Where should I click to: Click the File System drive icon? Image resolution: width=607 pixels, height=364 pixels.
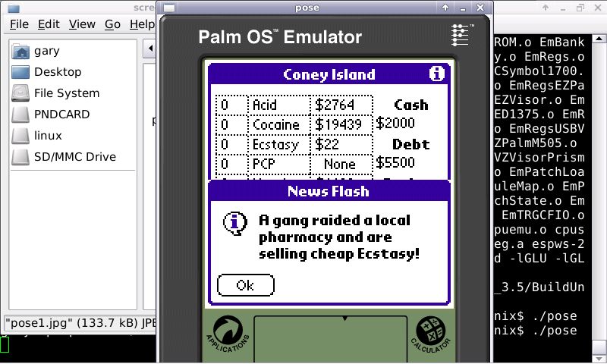coord(21,93)
